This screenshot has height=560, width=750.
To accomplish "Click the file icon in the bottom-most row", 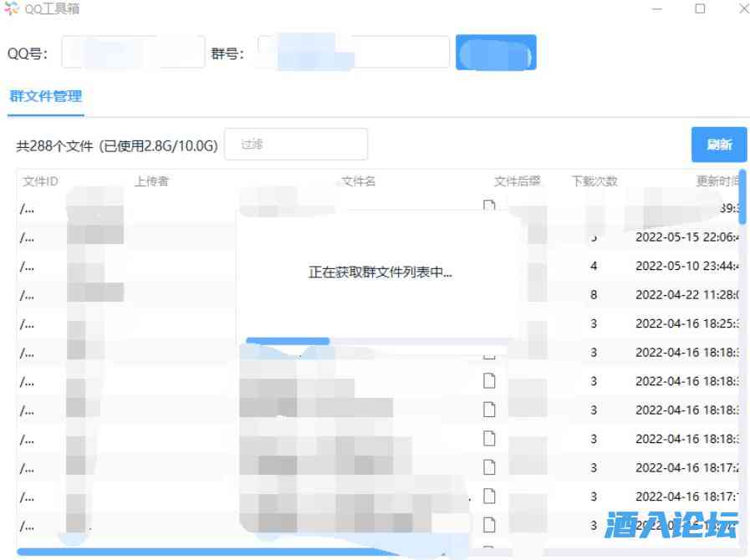I will [x=489, y=525].
